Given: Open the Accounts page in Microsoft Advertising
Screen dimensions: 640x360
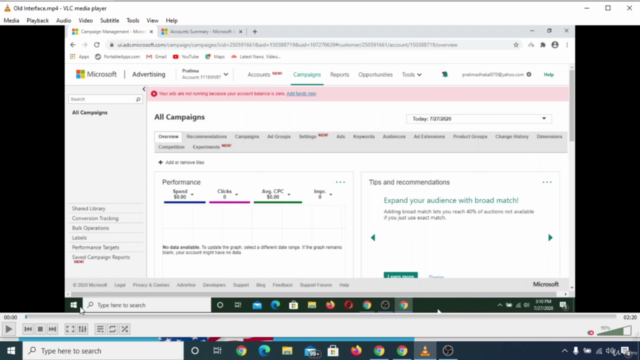Looking at the screenshot, I should pyautogui.click(x=259, y=75).
